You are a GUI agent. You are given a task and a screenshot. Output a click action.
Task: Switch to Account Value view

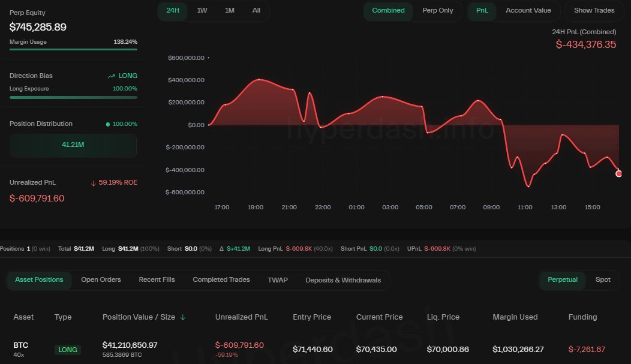(528, 11)
